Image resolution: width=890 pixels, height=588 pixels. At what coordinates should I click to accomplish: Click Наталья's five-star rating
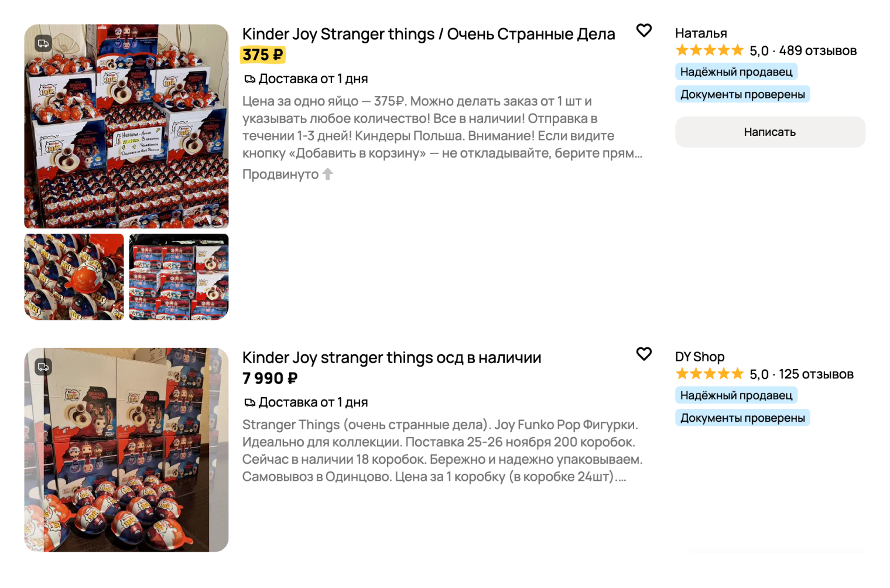tap(709, 50)
